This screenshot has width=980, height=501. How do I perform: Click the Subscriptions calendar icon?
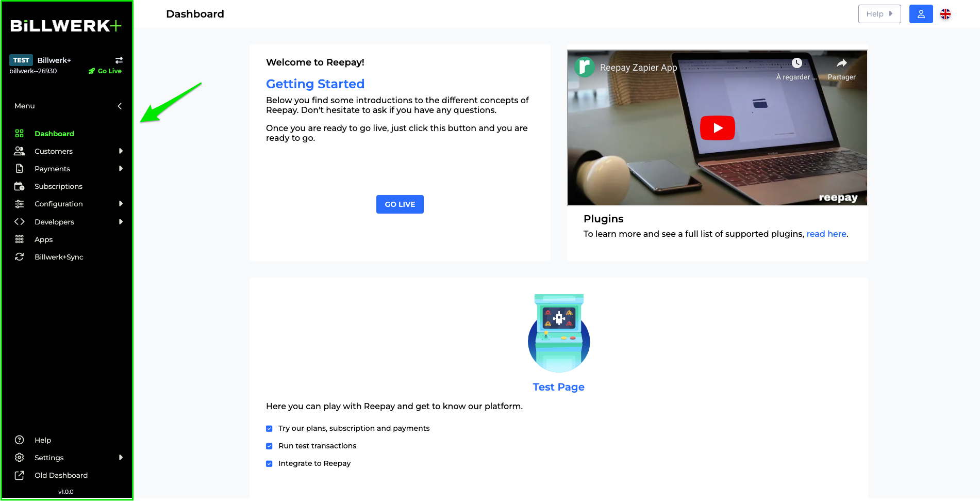20,186
